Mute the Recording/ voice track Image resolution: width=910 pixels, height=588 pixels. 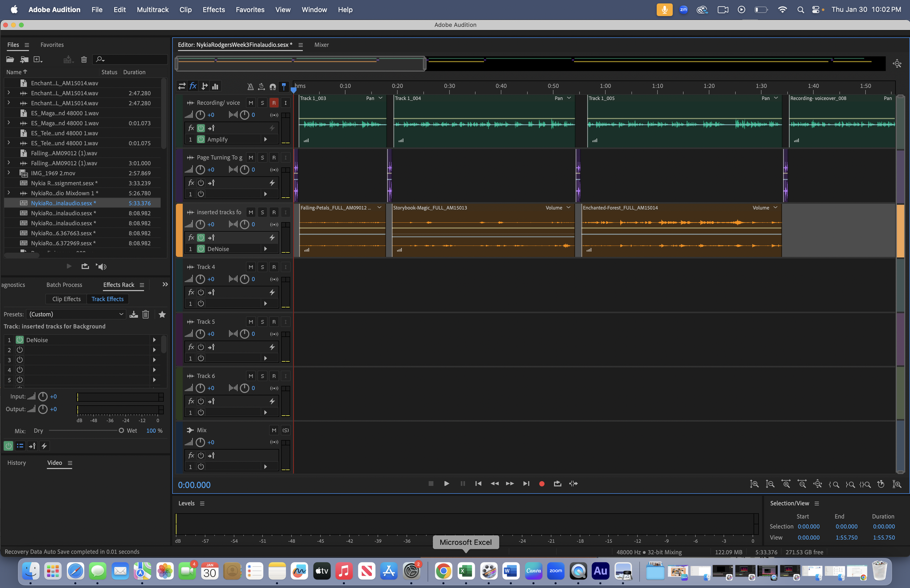(250, 103)
